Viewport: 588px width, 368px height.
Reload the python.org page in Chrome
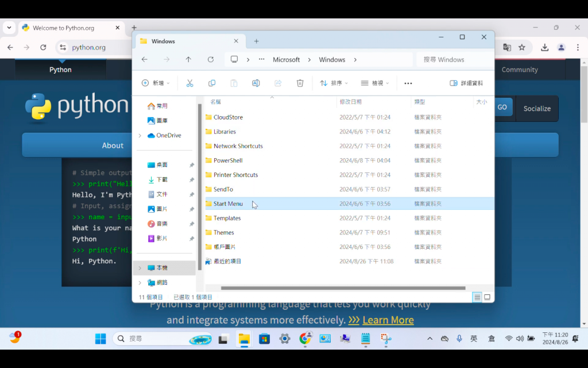pos(43,47)
